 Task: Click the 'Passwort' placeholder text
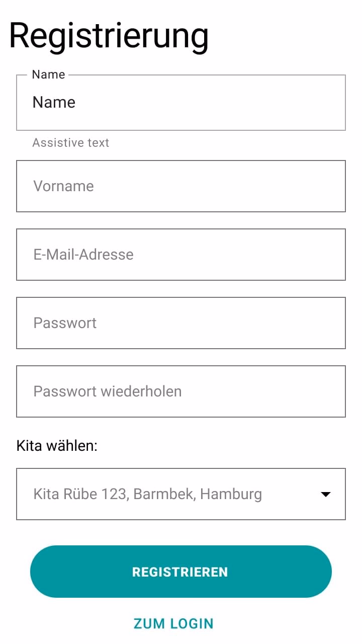(x=65, y=323)
